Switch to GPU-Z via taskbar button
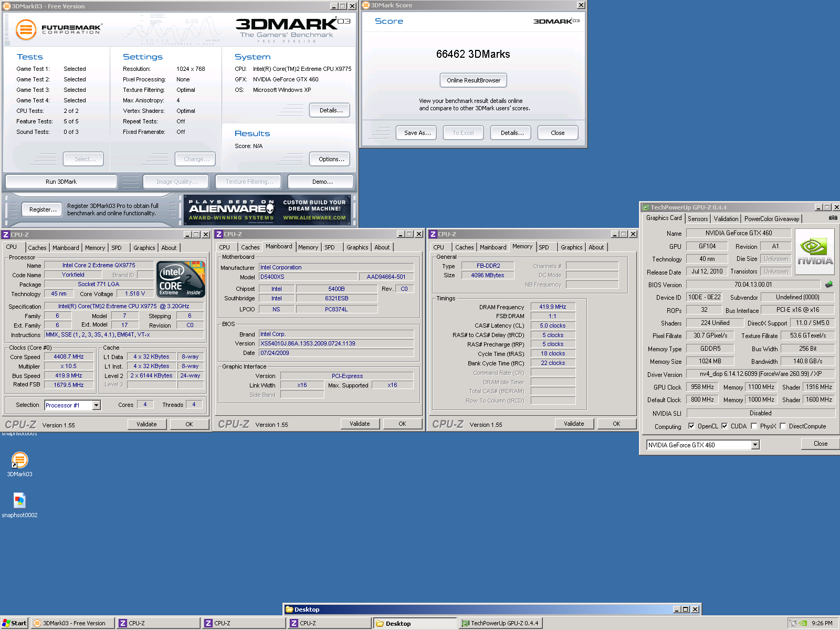The height and width of the screenshot is (630, 840). [500, 623]
